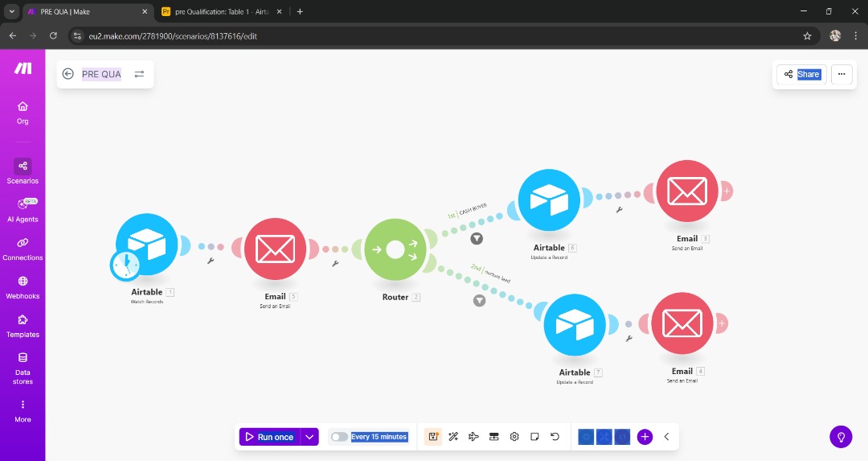Click the browser address bar URL
The image size is (868, 461).
(173, 36)
